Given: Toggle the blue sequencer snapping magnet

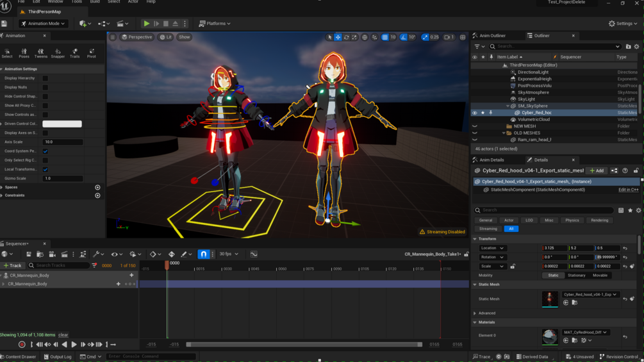Looking at the screenshot, I should (x=203, y=254).
